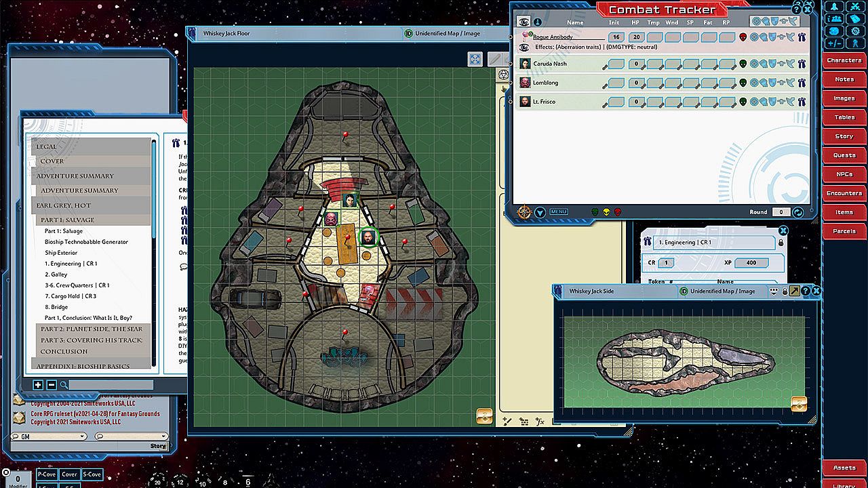This screenshot has height=488, width=868.
Task: Expand the LEGAL section
Action: (x=91, y=146)
